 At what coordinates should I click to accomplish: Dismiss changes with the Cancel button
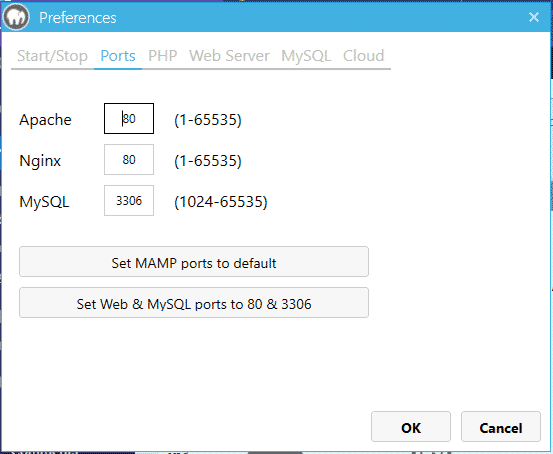[x=501, y=426]
